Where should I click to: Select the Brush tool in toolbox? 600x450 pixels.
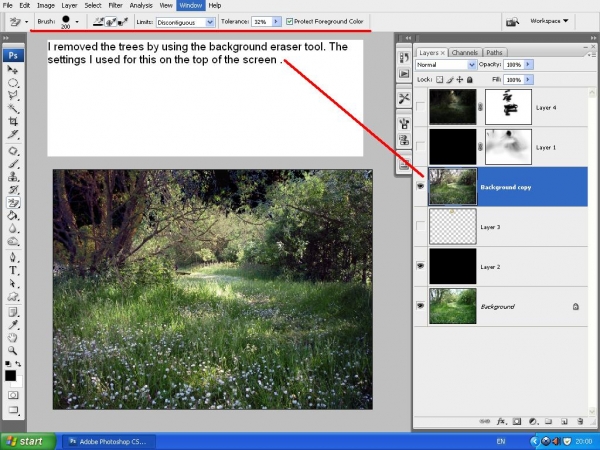coord(13,164)
